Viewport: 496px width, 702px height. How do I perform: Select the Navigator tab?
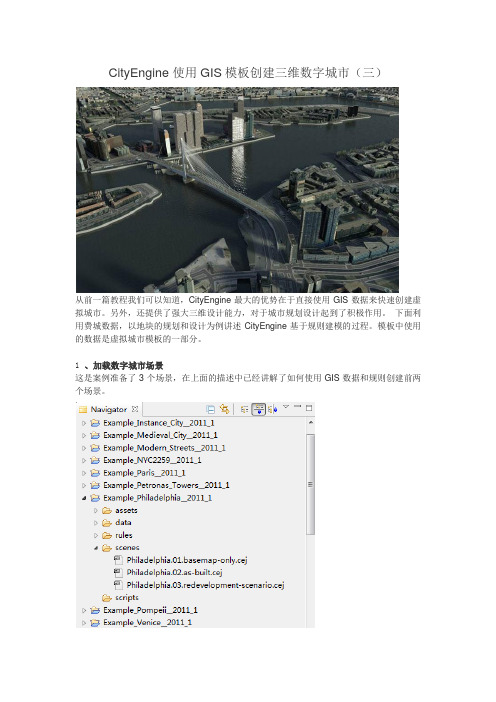pyautogui.click(x=108, y=409)
